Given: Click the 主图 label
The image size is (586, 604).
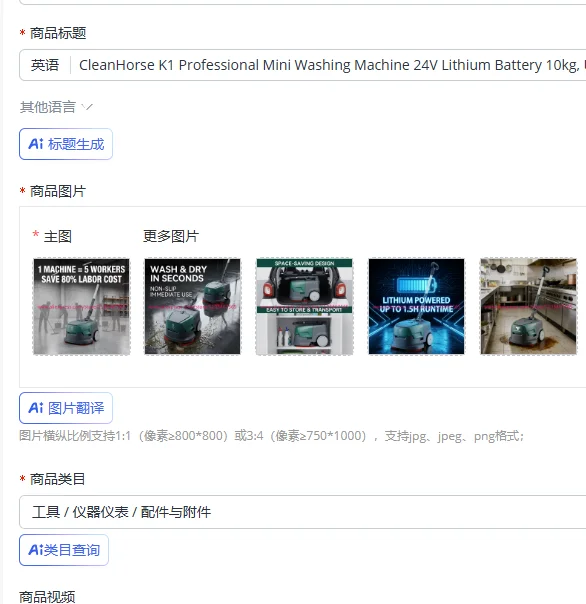Looking at the screenshot, I should point(58,236).
